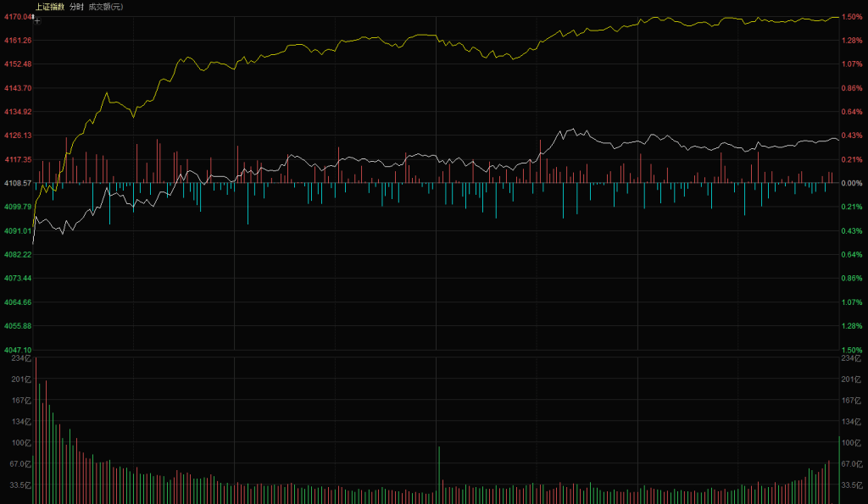This screenshot has height=504, width=868.
Task: Select the green 1.50% label at bottom right
Action: click(x=852, y=350)
